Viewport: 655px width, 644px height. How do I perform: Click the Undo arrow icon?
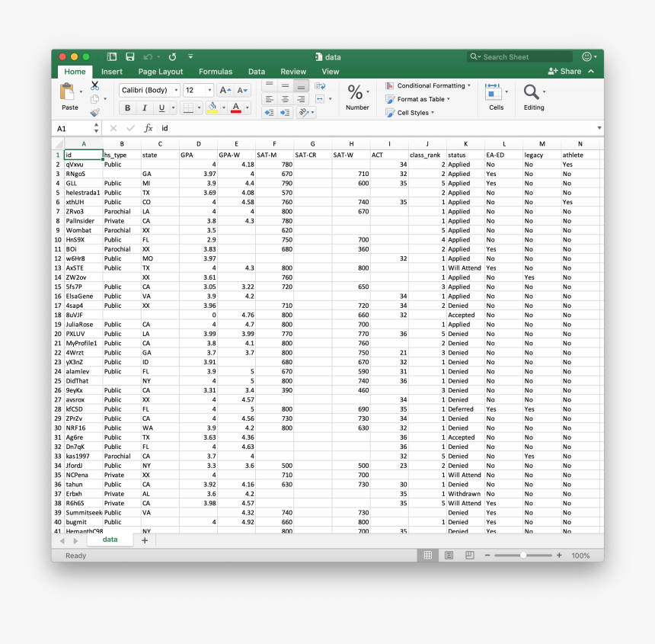point(148,57)
